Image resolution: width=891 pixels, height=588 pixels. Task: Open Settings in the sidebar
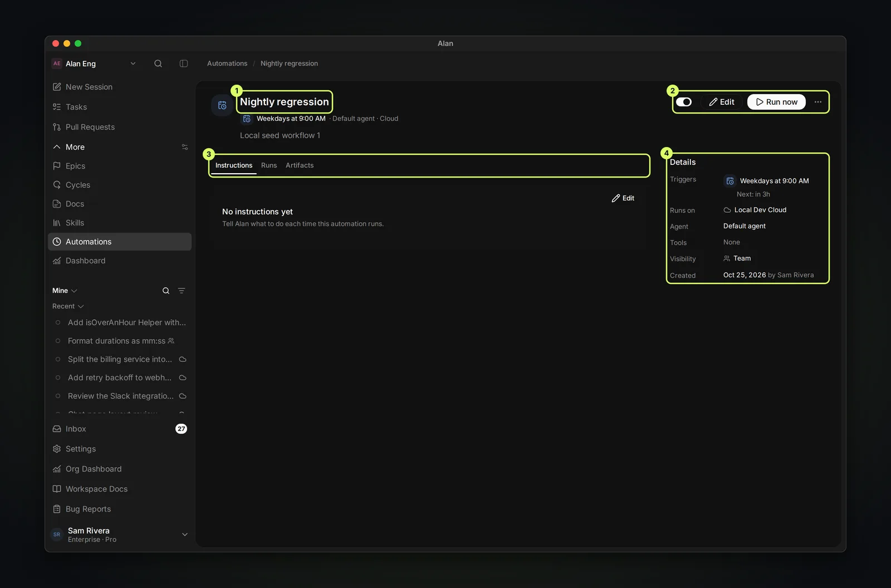coord(120,449)
